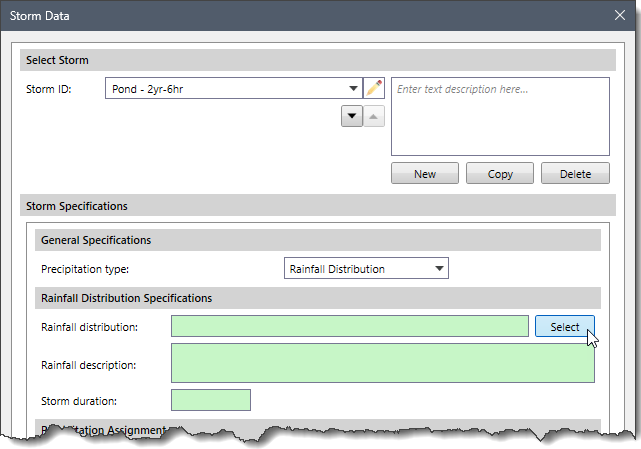
Task: Click the Storm Data title text
Action: (x=39, y=16)
